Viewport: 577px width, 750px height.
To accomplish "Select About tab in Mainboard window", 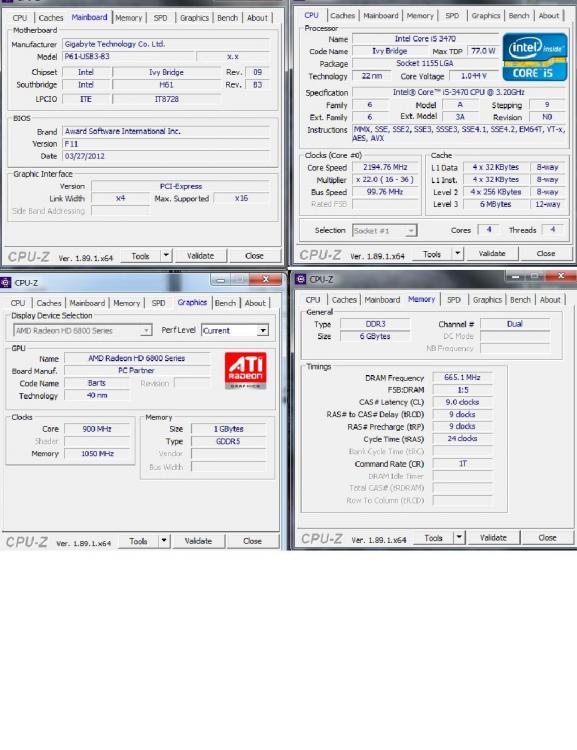I will [257, 18].
